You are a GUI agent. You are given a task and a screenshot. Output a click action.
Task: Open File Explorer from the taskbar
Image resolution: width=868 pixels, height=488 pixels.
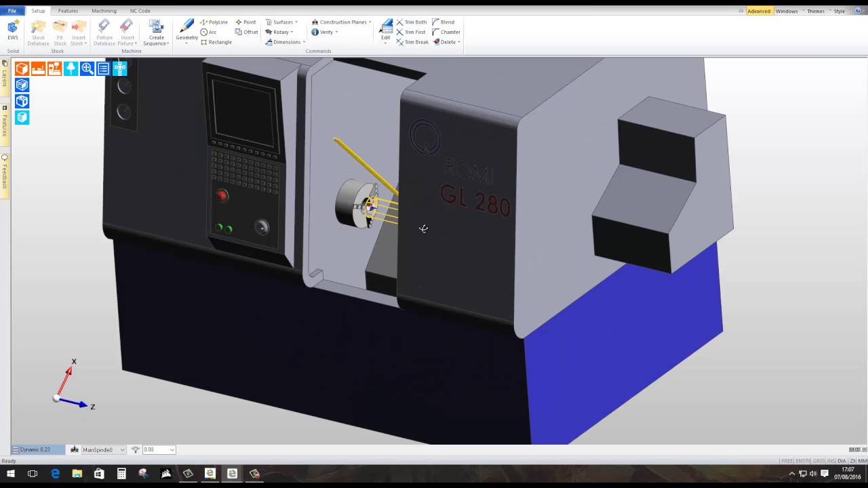pyautogui.click(x=77, y=474)
